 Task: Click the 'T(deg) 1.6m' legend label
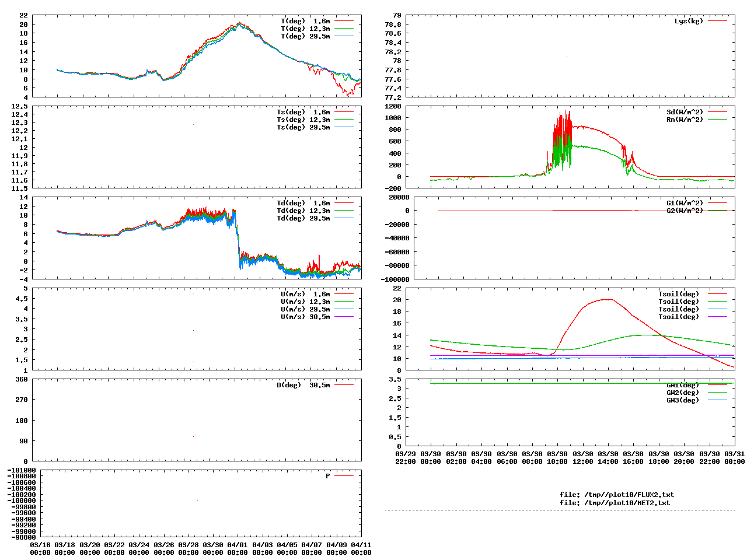point(305,21)
